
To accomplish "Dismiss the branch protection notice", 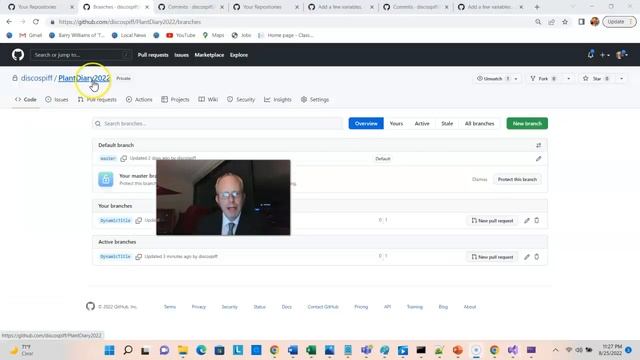I will [x=480, y=179].
